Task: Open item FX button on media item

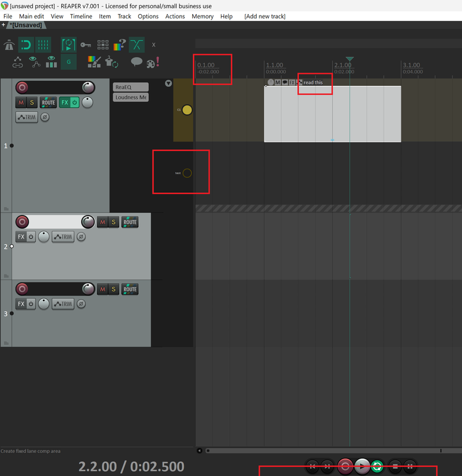Action: 292,83
